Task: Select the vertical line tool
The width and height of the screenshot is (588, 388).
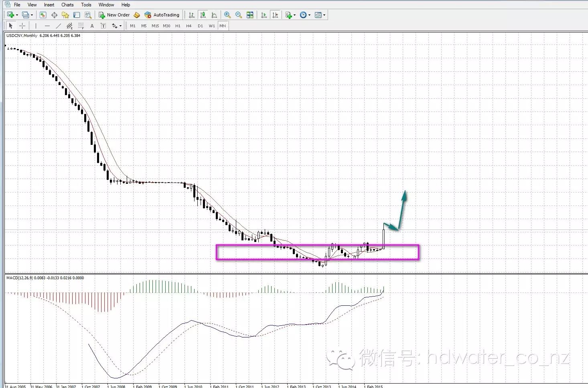Action: click(x=36, y=26)
